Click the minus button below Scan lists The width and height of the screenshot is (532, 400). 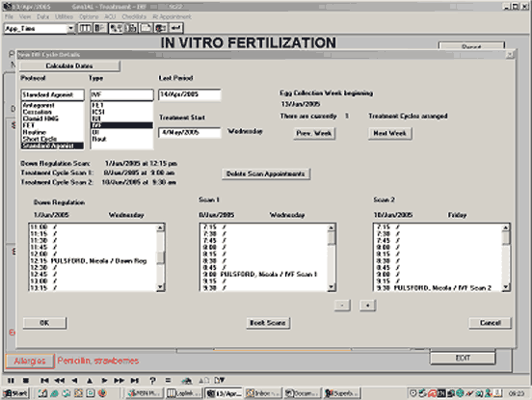coord(342,306)
